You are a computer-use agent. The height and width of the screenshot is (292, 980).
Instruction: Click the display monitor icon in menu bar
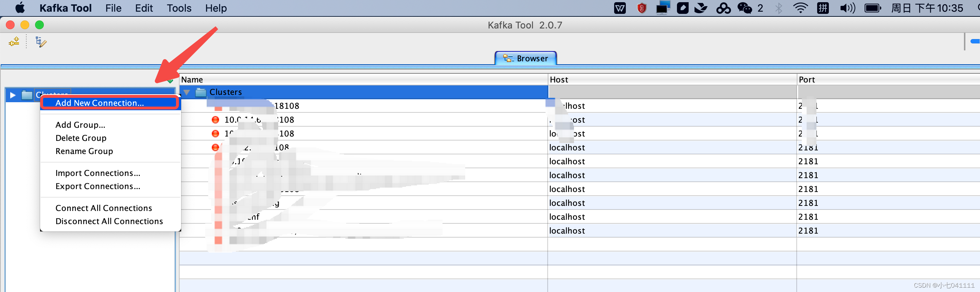pyautogui.click(x=663, y=8)
